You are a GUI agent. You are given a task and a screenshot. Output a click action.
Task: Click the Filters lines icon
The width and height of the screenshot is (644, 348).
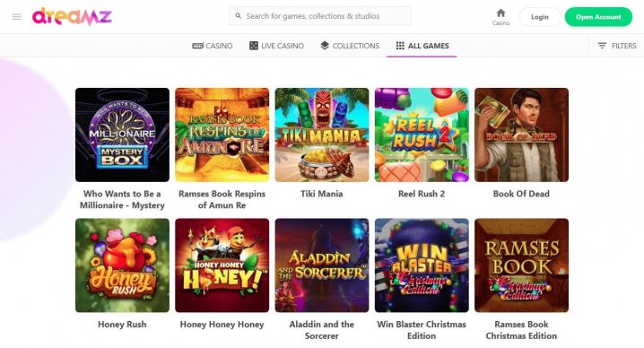pyautogui.click(x=602, y=46)
